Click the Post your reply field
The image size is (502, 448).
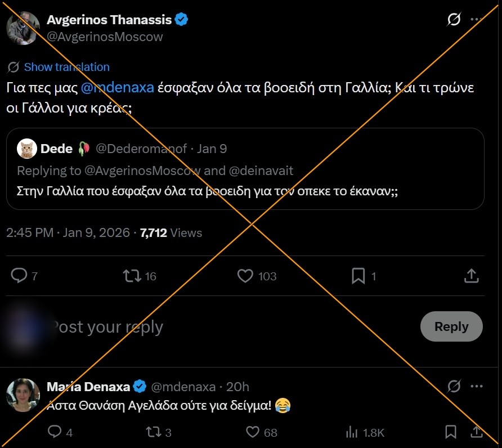[x=225, y=326]
